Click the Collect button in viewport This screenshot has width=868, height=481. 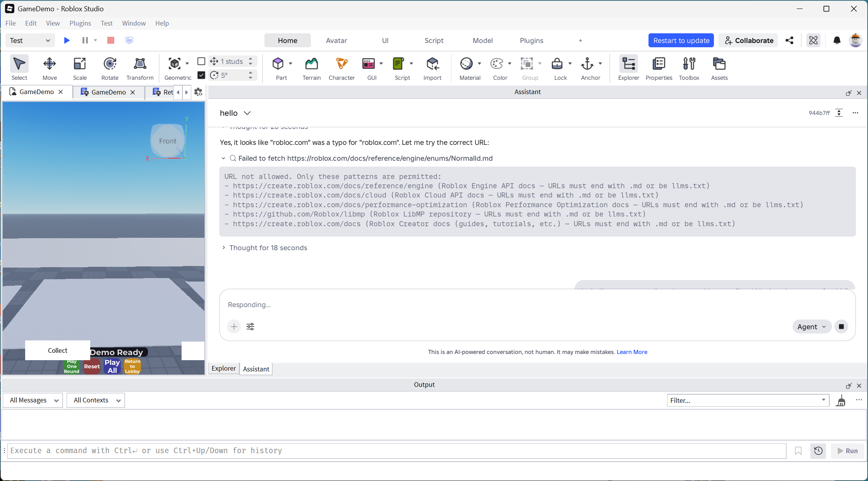click(58, 350)
